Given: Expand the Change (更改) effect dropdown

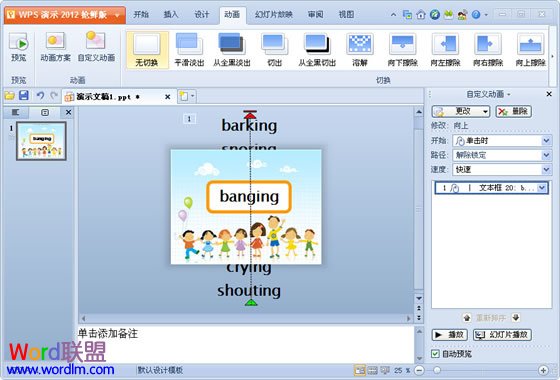Looking at the screenshot, I should (485, 111).
